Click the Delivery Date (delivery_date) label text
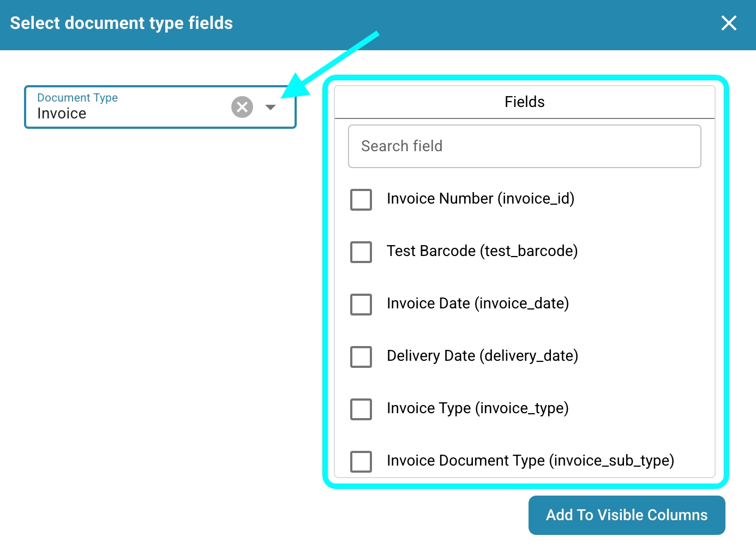756x548 pixels. pyautogui.click(x=482, y=356)
